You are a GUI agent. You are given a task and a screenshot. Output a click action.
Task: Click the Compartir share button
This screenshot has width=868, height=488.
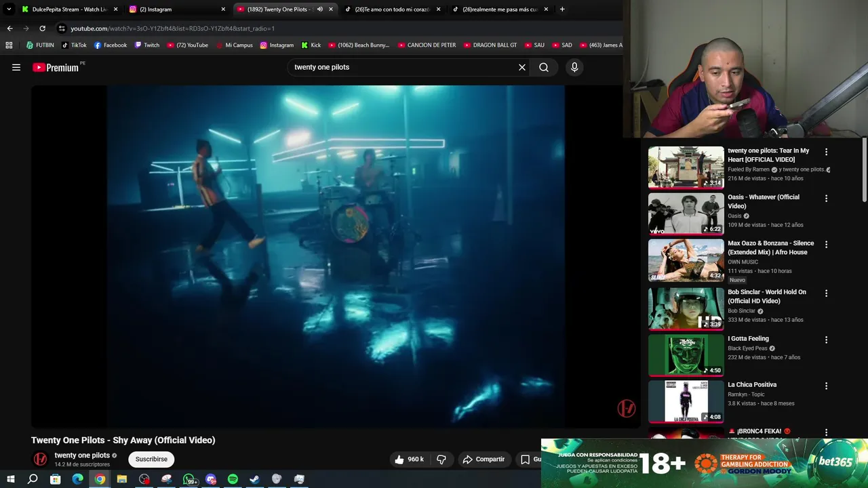click(x=484, y=459)
